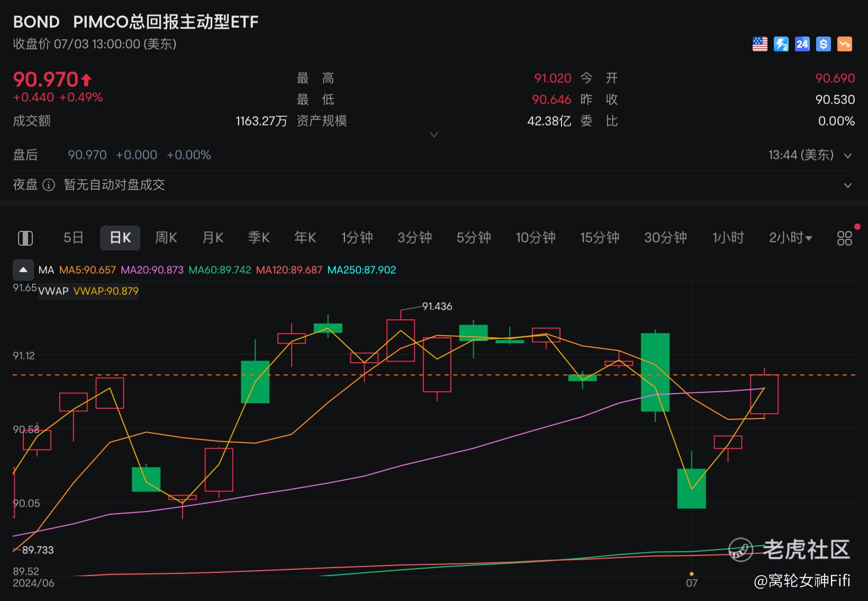Tap the MA250:87.902 indicator label

(362, 270)
